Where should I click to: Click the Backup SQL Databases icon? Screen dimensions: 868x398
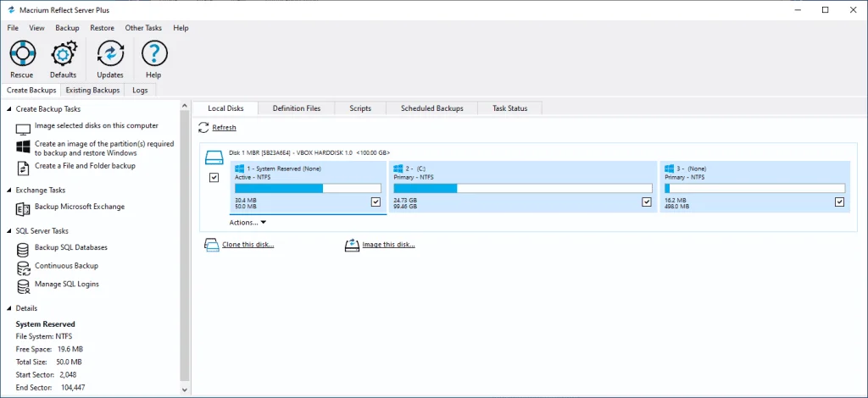coord(23,250)
